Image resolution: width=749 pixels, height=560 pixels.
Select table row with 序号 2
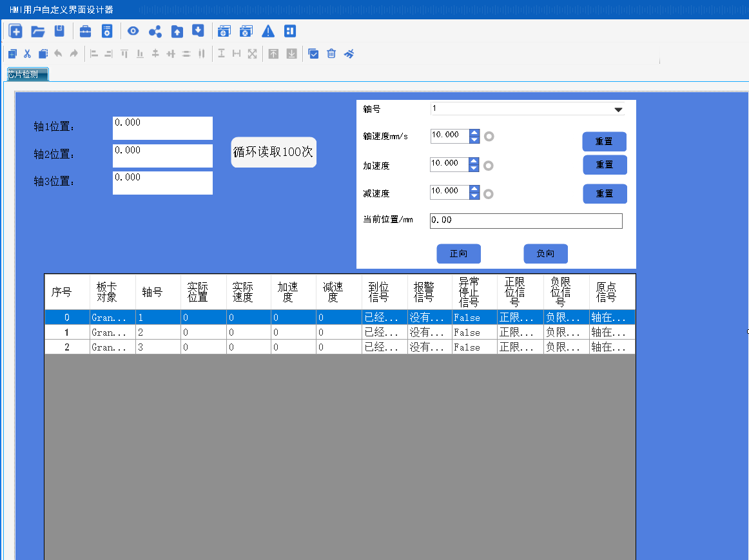coord(340,347)
